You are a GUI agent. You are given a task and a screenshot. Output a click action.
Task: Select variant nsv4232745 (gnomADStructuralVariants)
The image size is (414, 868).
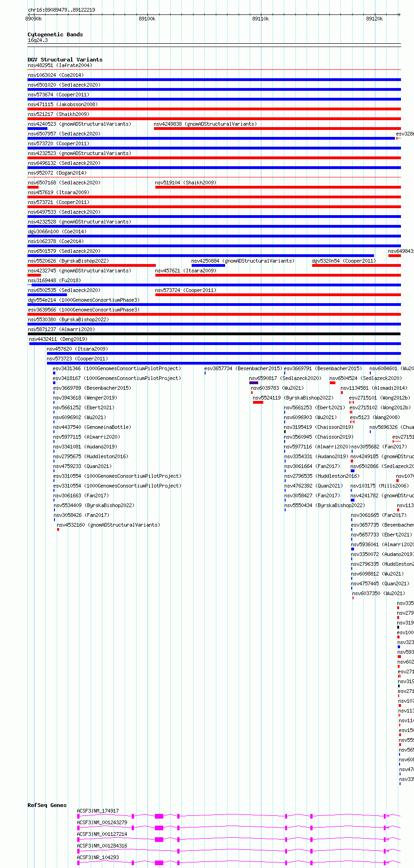[80, 271]
